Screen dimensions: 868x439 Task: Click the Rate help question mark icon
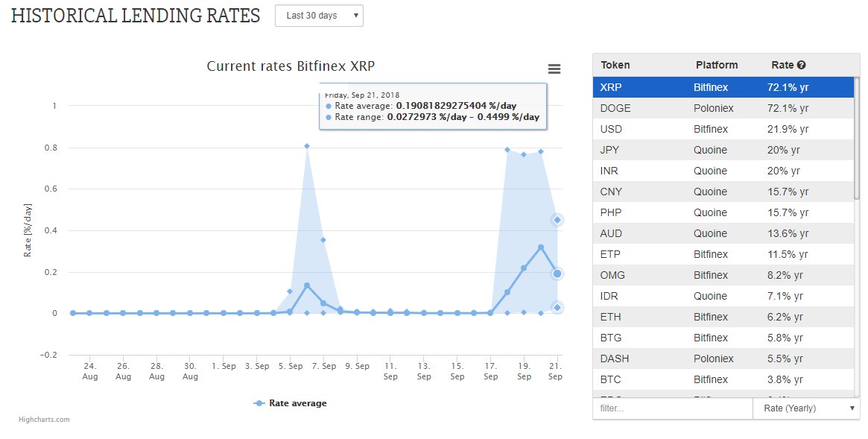tap(802, 66)
